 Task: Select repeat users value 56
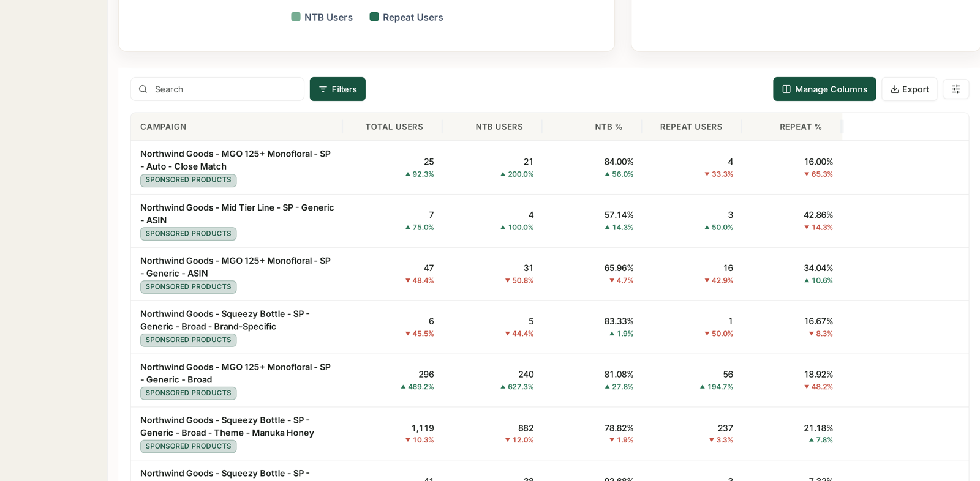click(728, 375)
